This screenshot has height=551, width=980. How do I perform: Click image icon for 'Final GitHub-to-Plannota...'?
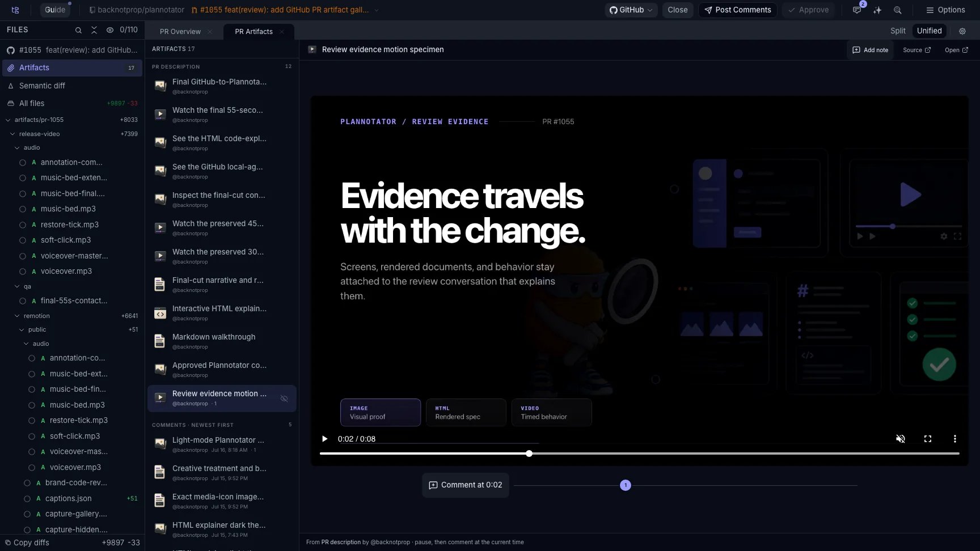point(160,86)
